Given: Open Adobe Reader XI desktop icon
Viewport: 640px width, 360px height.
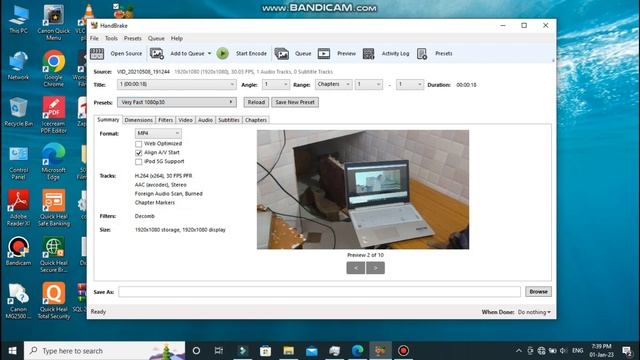Looking at the screenshot, I should click(18, 208).
